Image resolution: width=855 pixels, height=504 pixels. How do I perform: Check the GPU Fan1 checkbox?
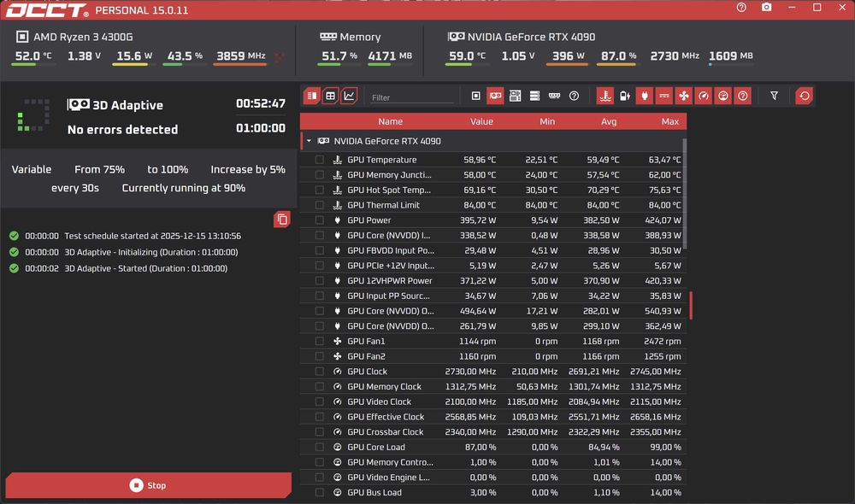[320, 341]
